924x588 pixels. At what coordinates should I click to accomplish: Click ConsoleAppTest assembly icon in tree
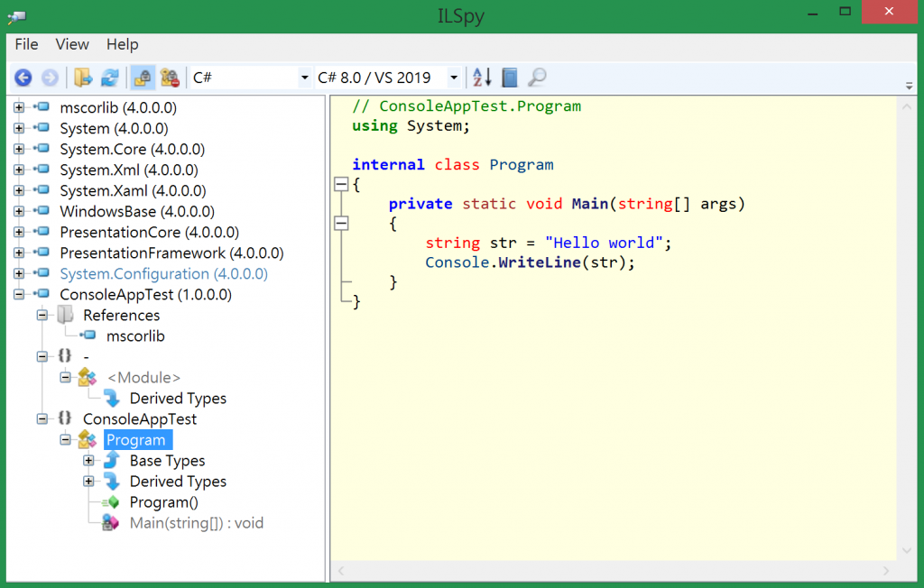click(42, 293)
